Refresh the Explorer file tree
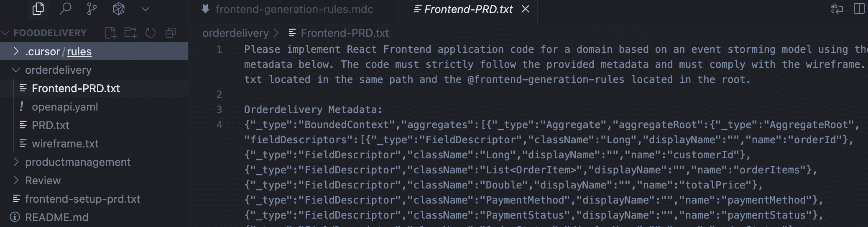 (x=151, y=33)
